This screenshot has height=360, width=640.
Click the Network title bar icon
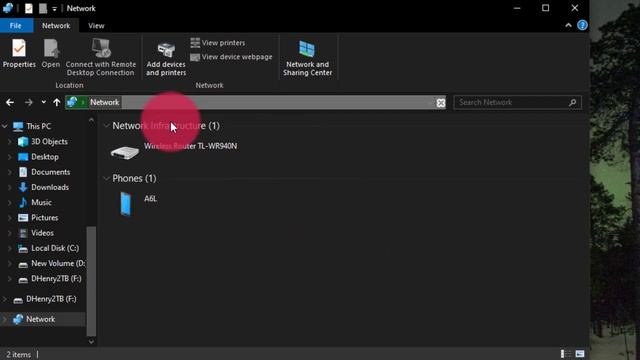click(x=8, y=8)
